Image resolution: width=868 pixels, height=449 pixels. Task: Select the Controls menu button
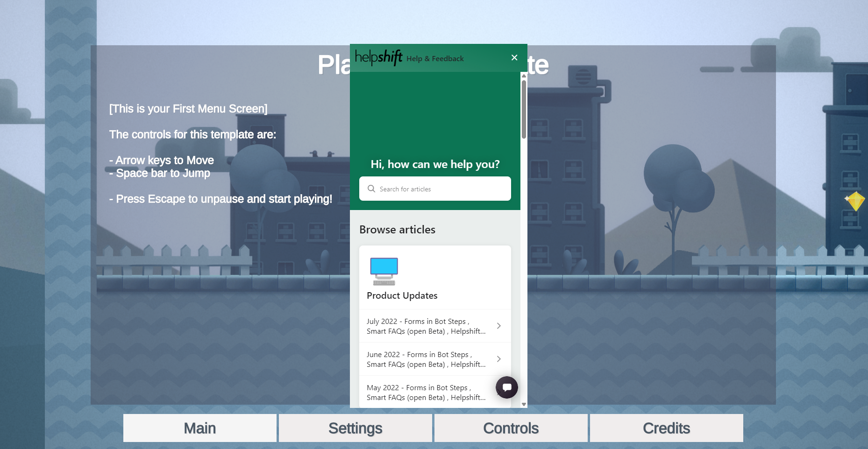(x=511, y=428)
